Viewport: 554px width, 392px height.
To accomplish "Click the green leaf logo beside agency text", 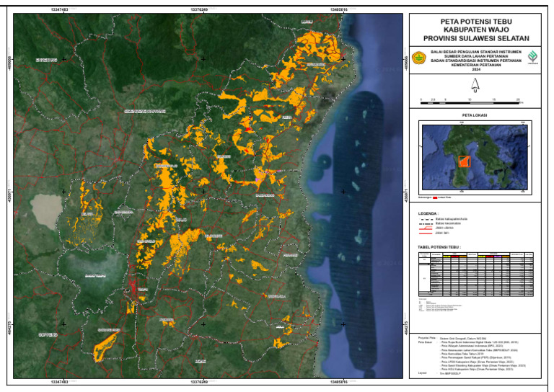I will (532, 57).
